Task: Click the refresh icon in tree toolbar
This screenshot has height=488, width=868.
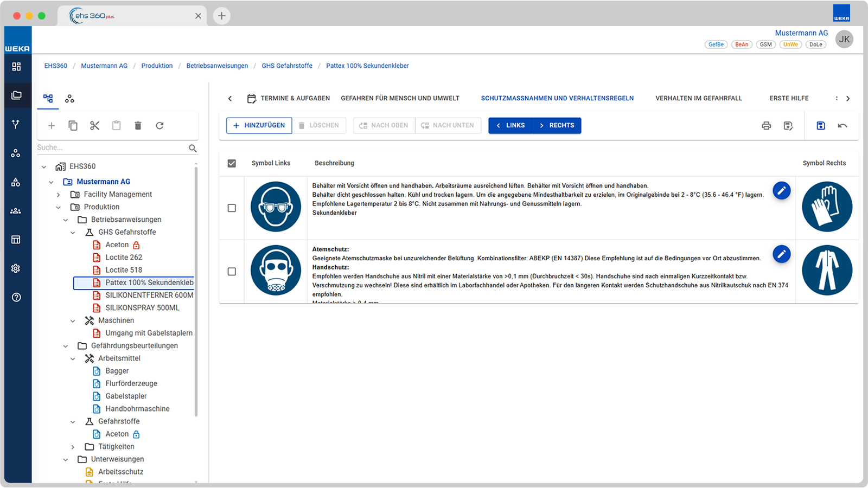Action: (x=159, y=126)
